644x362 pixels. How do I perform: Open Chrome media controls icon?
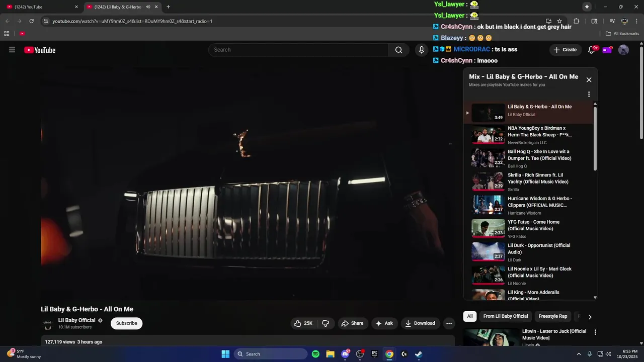[x=612, y=21]
